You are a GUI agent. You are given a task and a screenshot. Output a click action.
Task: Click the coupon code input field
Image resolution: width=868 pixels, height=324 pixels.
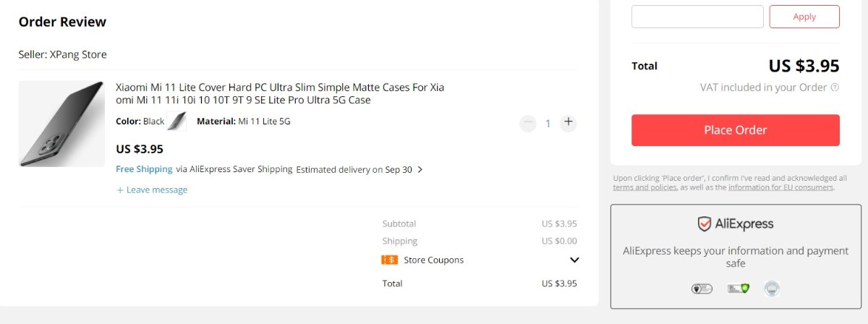(697, 17)
